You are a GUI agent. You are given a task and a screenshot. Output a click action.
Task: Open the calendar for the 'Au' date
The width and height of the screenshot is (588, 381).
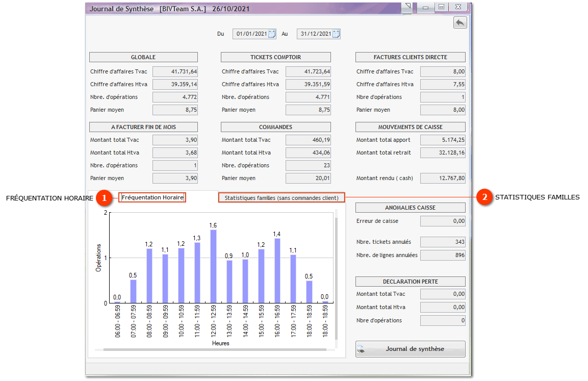(336, 34)
